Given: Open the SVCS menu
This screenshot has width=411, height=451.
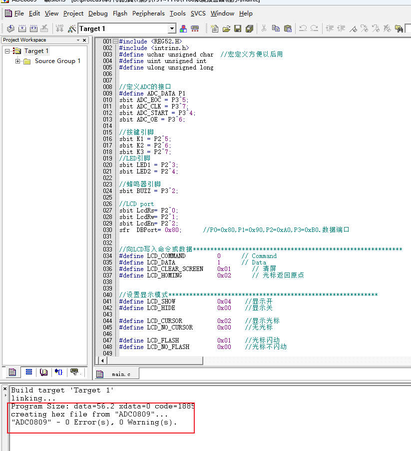Looking at the screenshot, I should tap(198, 13).
